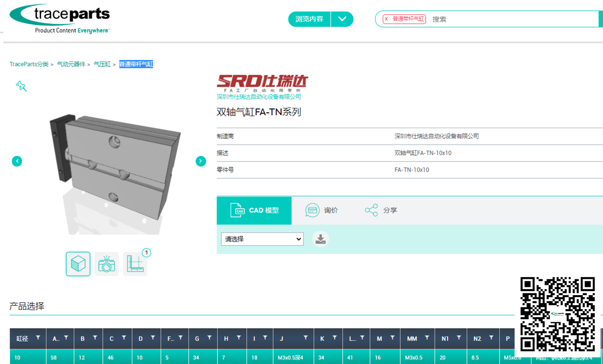
Task: Click the 产品选择 section heading
Action: click(x=27, y=306)
